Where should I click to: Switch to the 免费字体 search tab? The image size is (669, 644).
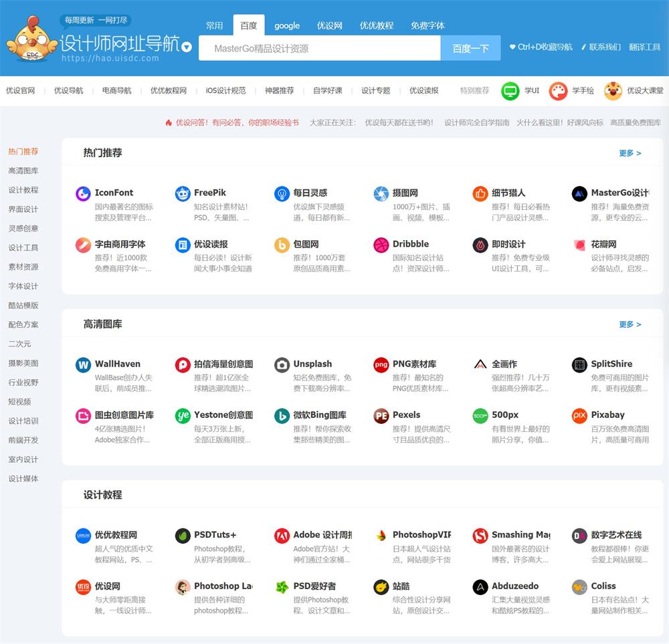tap(427, 26)
